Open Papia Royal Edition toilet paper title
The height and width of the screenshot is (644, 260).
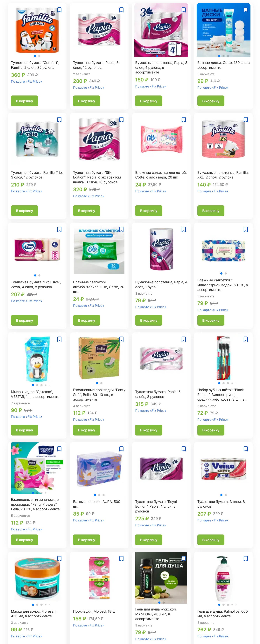pyautogui.click(x=156, y=506)
